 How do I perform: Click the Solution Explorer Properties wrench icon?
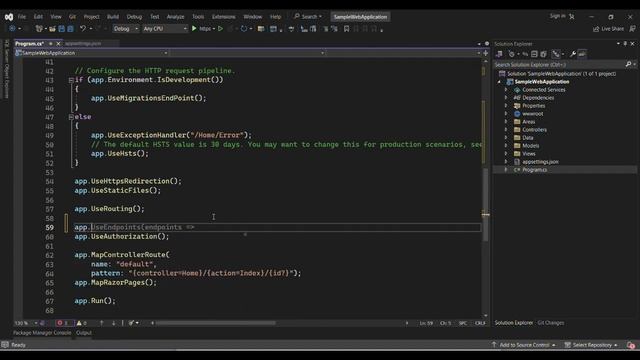tap(573, 54)
